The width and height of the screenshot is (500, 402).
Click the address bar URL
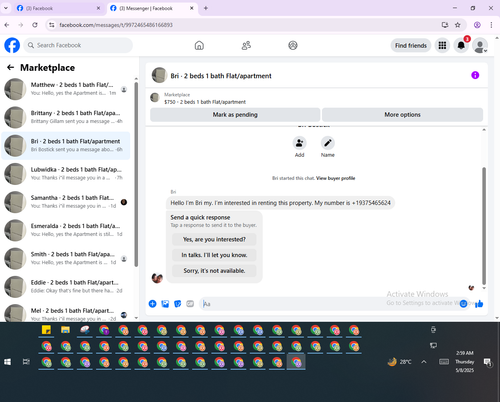click(116, 25)
